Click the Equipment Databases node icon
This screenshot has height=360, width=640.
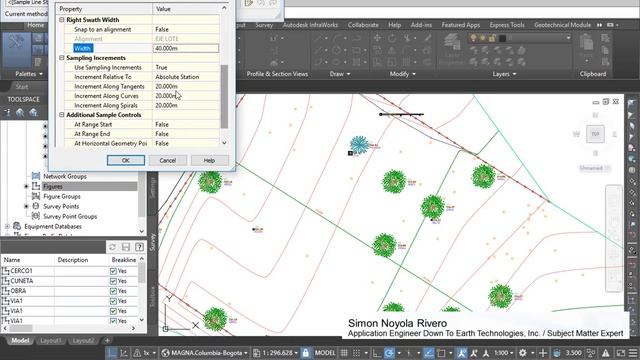pos(17,226)
